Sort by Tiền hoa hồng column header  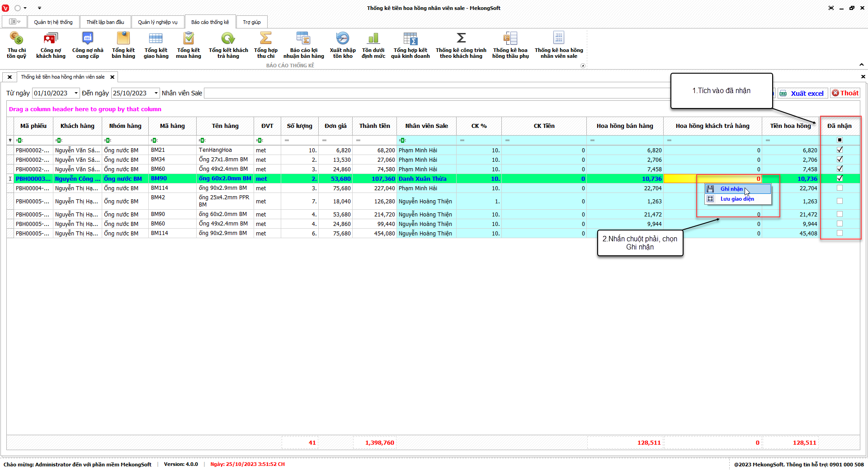point(790,126)
